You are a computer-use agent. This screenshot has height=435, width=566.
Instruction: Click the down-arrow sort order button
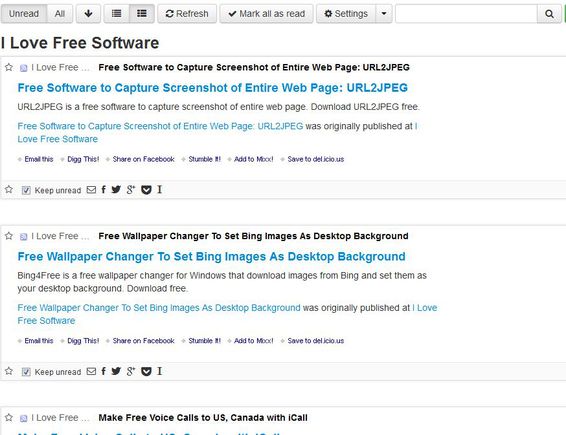click(88, 14)
